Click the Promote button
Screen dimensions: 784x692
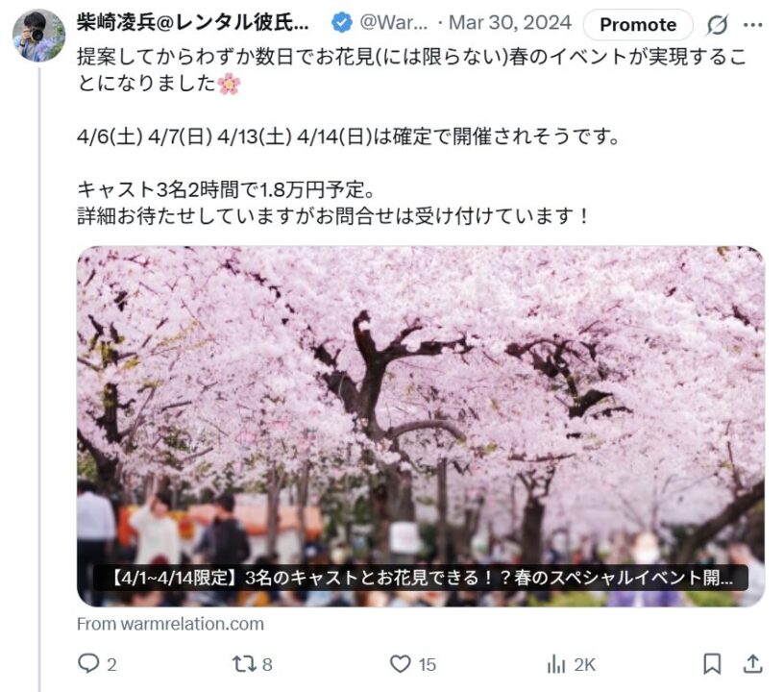[x=638, y=24]
